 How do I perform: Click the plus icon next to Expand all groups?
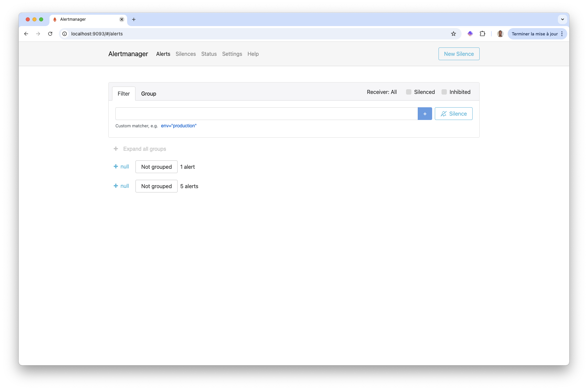[x=116, y=149]
